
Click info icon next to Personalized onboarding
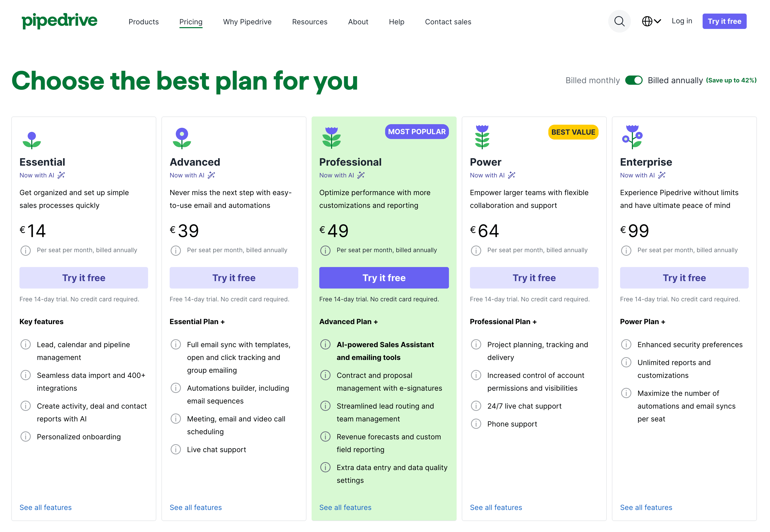point(26,436)
